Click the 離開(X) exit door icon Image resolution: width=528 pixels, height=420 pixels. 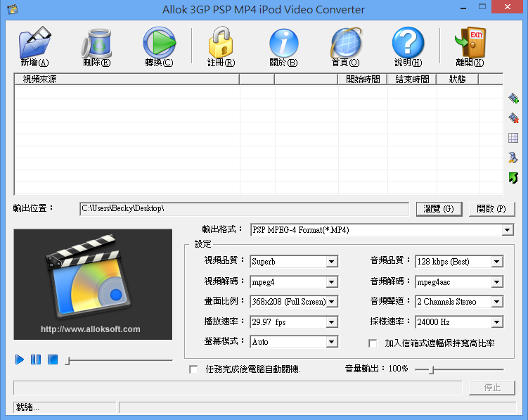[470, 42]
